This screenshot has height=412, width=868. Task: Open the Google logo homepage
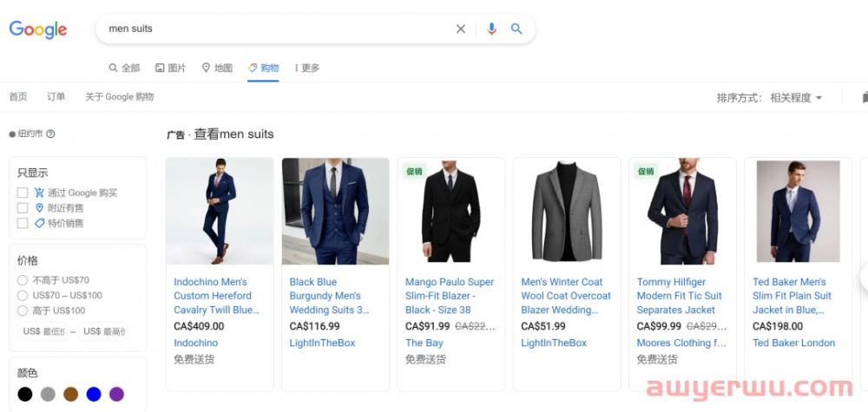[x=37, y=29]
